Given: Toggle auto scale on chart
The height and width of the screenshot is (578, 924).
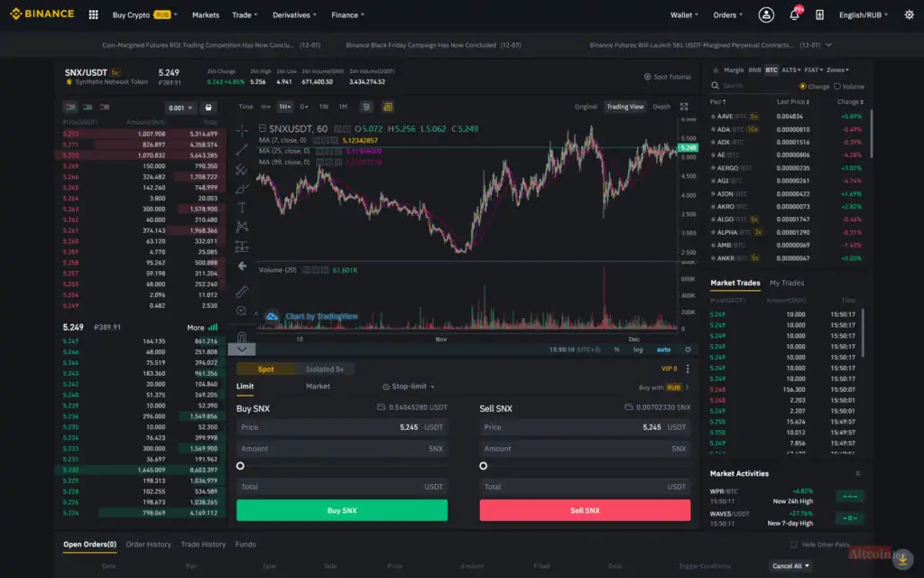Looking at the screenshot, I should click(x=663, y=350).
